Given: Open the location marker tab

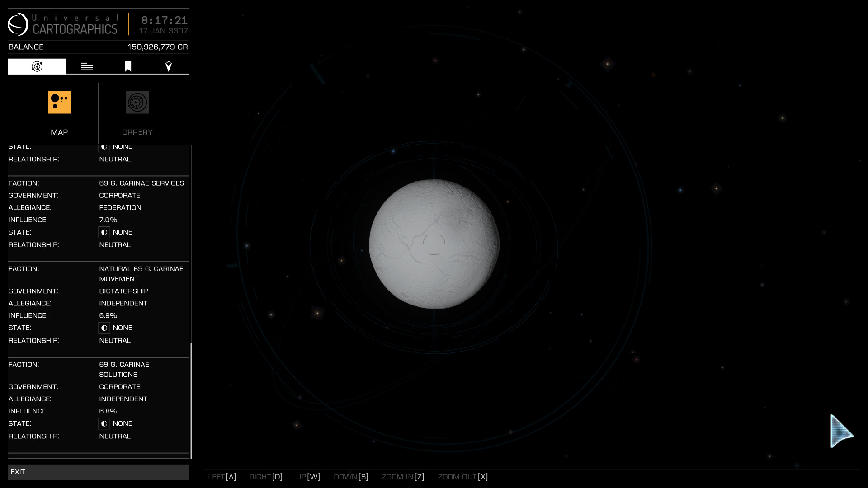Looking at the screenshot, I should click(169, 67).
